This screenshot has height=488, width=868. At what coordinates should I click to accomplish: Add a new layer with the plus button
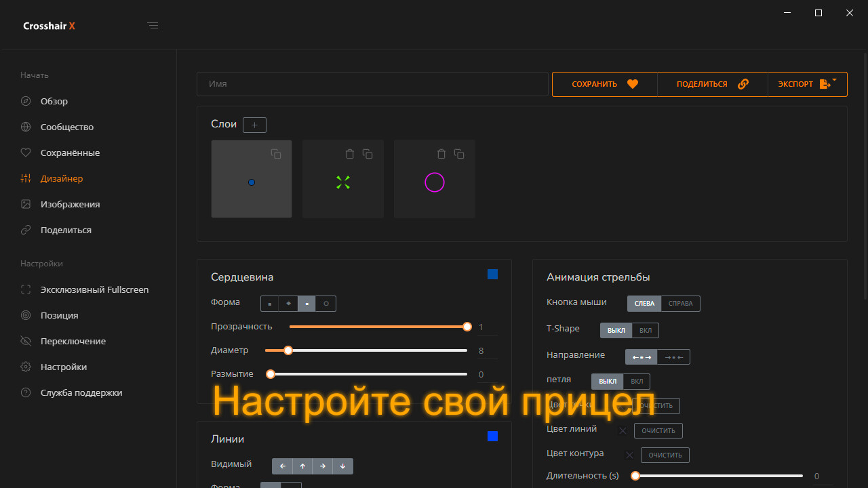254,125
